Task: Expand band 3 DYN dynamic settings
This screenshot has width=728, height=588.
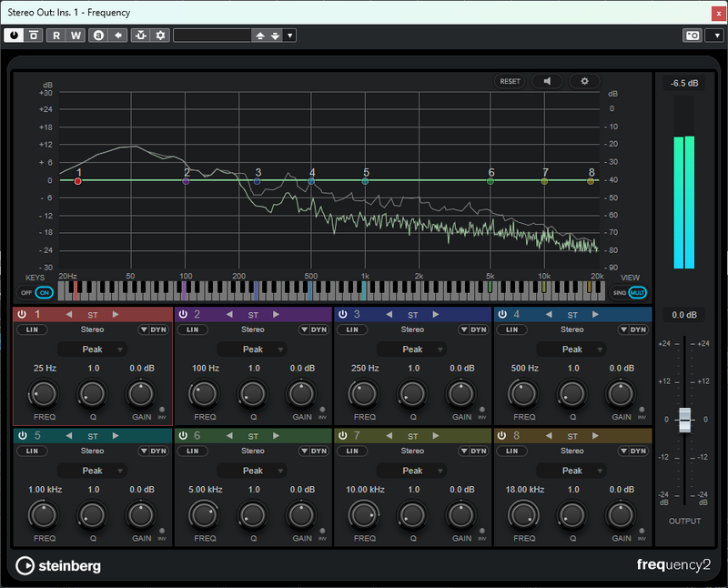Action: tap(464, 329)
